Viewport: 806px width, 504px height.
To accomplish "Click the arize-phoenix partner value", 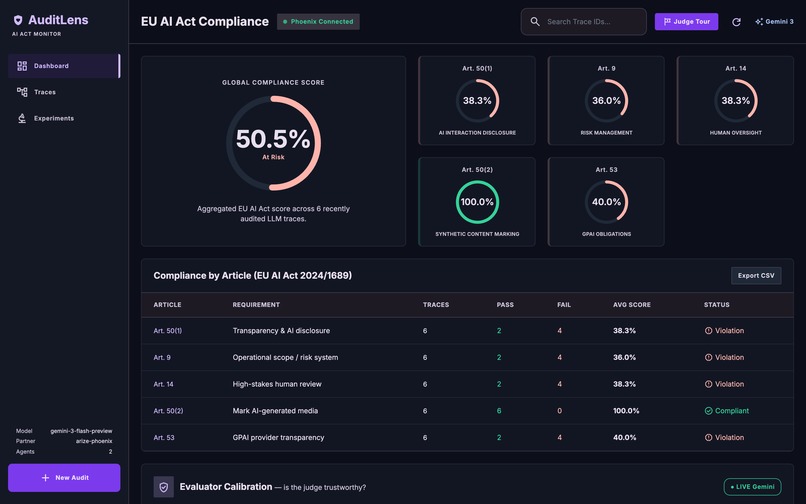I will pyautogui.click(x=94, y=441).
